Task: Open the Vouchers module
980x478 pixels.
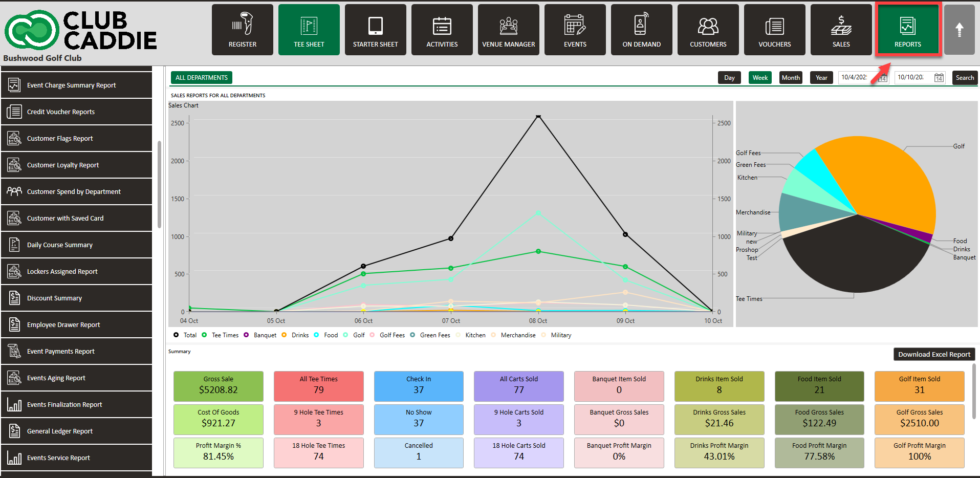Action: pyautogui.click(x=774, y=30)
